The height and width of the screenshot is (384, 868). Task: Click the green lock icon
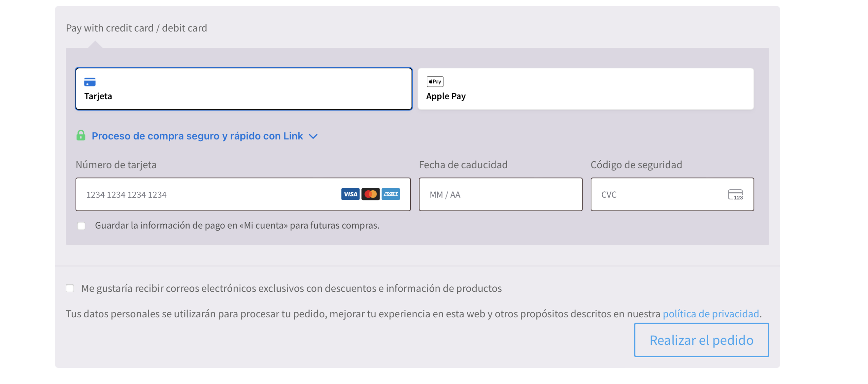pyautogui.click(x=81, y=135)
